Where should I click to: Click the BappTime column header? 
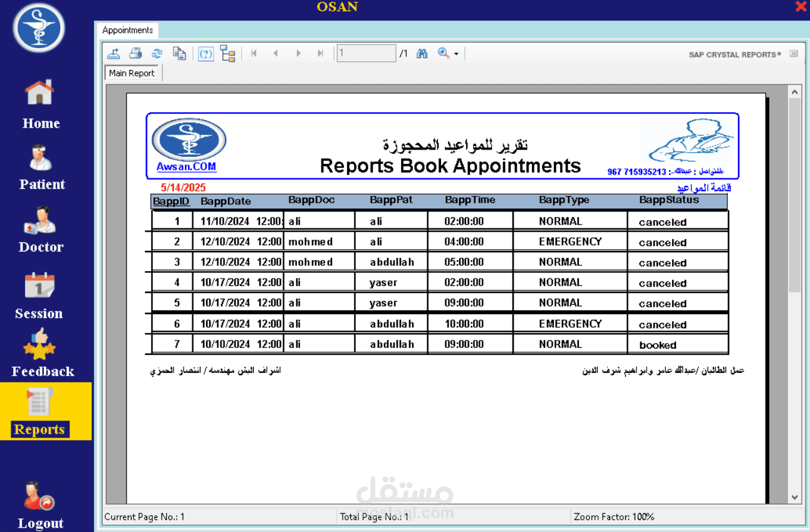470,200
